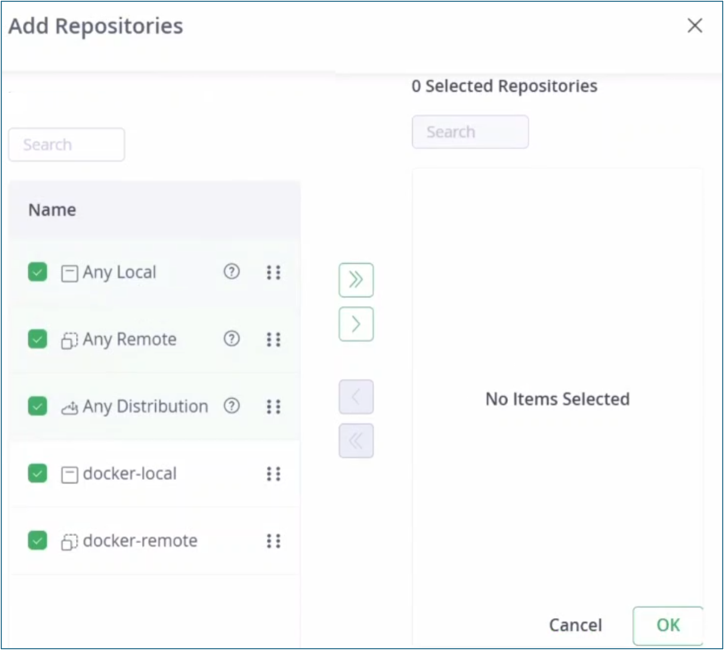Image resolution: width=724 pixels, height=650 pixels.
Task: Click the Selected Repositories search field
Action: [470, 132]
